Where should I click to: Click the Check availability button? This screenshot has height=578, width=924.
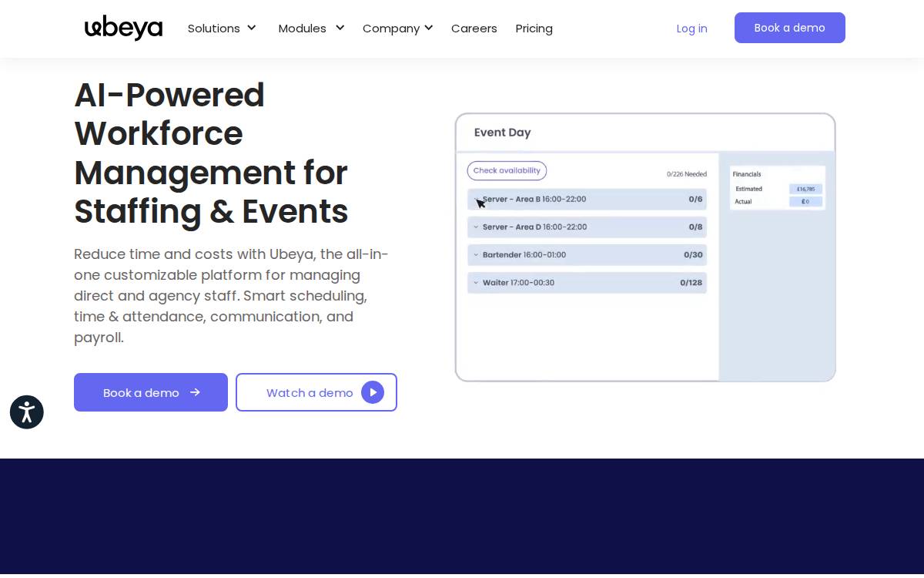coord(507,170)
